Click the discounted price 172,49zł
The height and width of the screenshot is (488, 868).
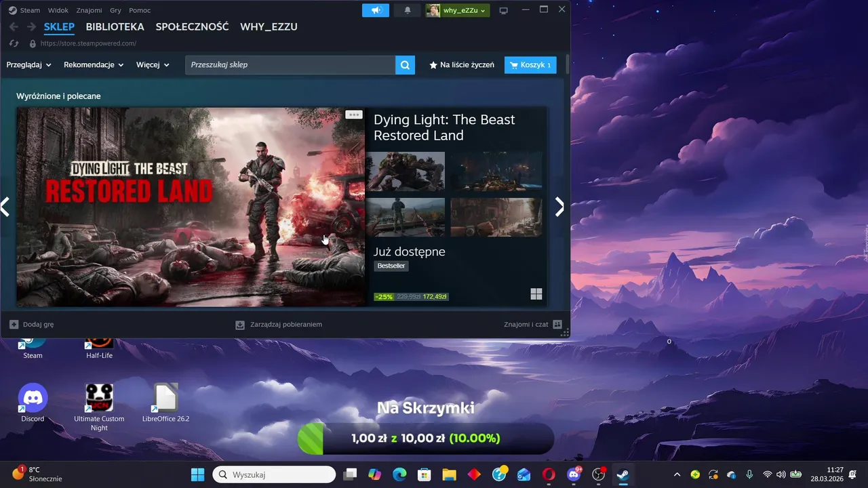coord(435,297)
